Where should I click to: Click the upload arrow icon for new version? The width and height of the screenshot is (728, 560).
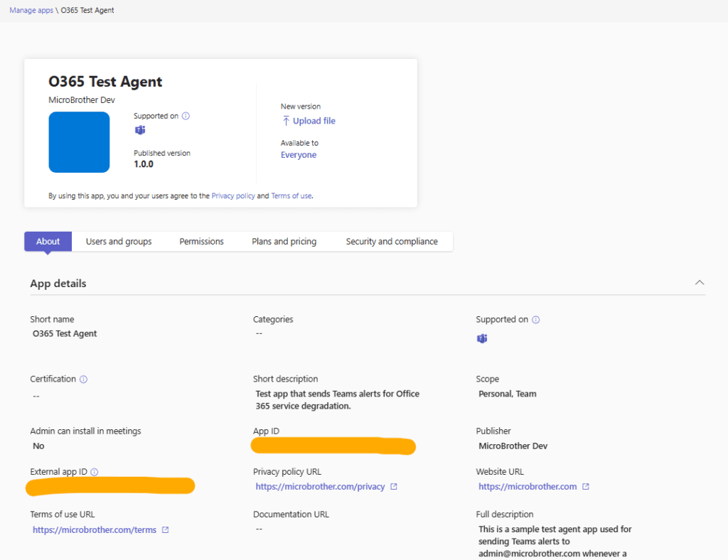pyautogui.click(x=286, y=121)
